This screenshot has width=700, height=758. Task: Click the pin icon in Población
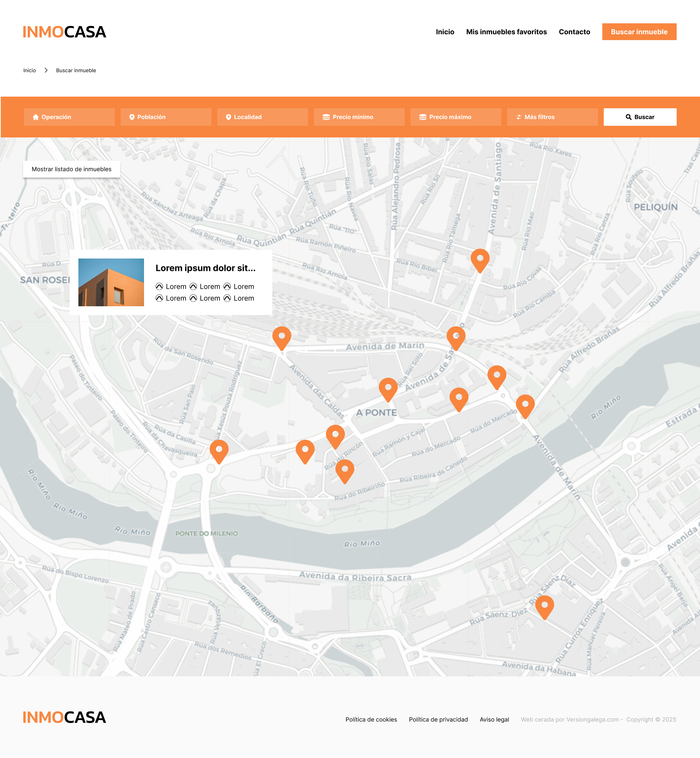coord(132,117)
